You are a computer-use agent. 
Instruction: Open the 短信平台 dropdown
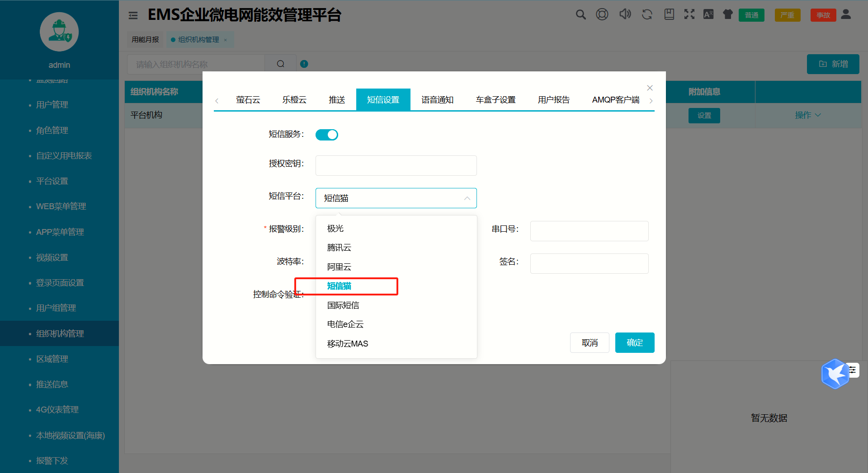pos(396,198)
